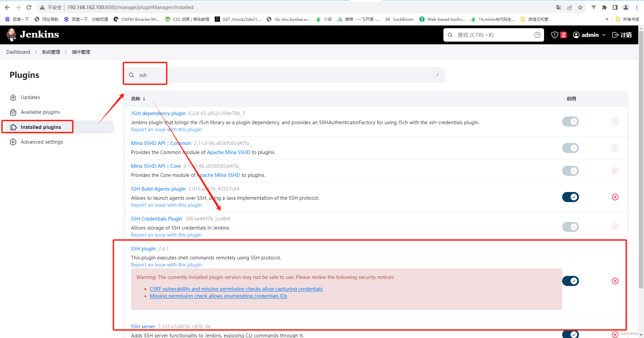Image resolution: width=644 pixels, height=338 pixels.
Task: Open the browser side panel icon
Action: click(615, 7)
